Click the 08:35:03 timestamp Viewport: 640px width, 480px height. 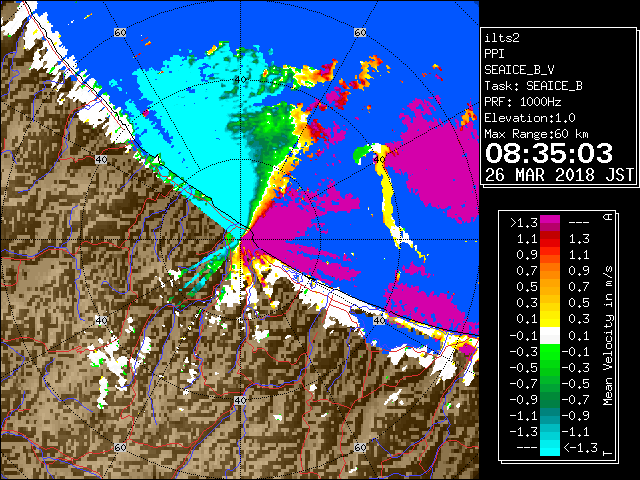[x=549, y=153]
